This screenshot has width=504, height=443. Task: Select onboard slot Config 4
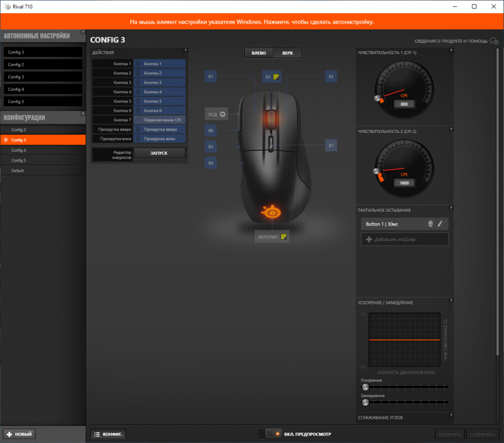pos(43,89)
